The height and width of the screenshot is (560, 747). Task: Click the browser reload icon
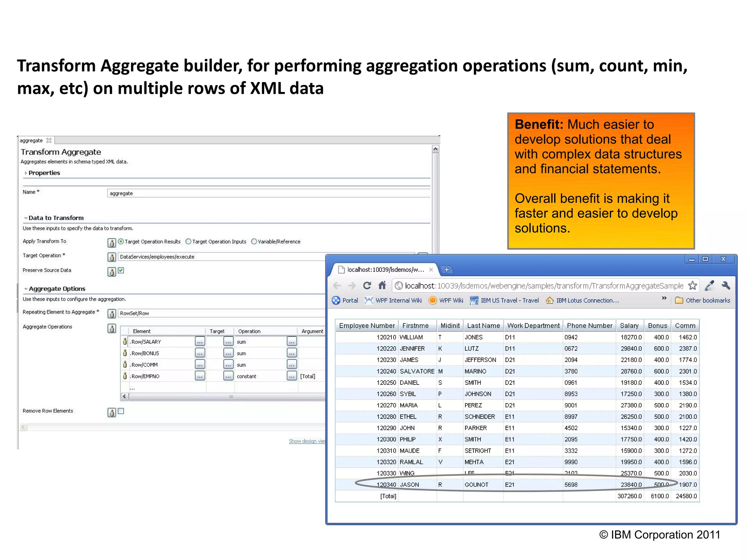point(367,285)
